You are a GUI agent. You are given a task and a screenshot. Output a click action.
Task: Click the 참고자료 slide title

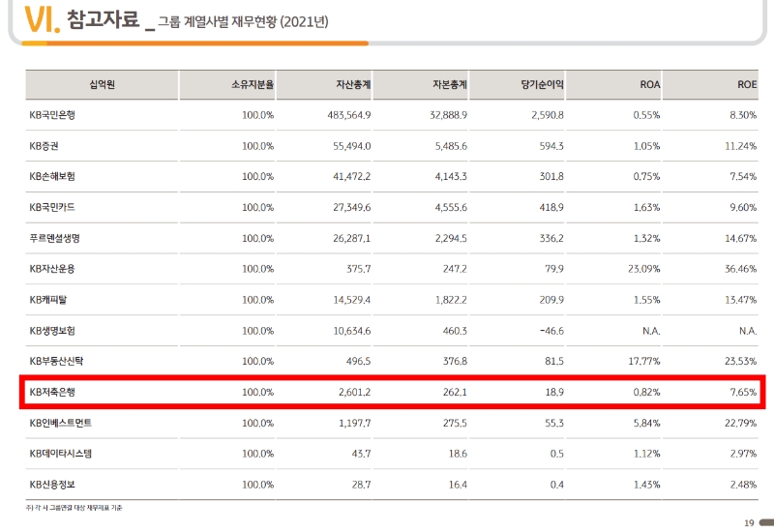pyautogui.click(x=104, y=19)
